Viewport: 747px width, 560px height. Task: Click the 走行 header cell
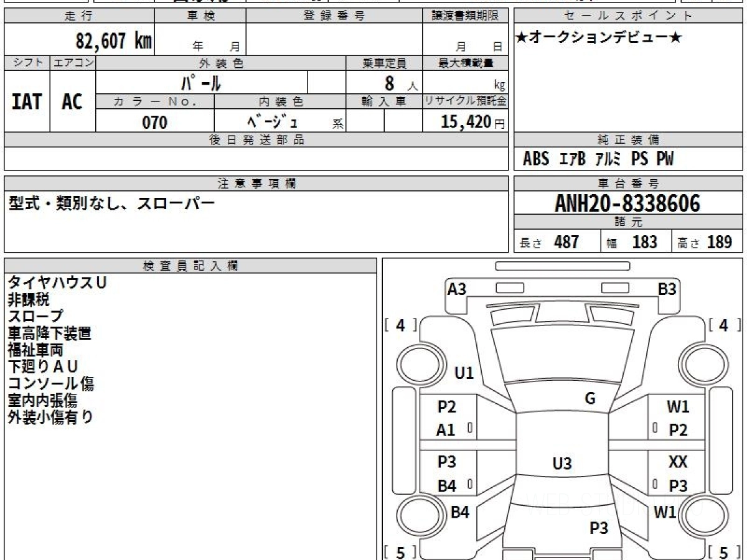tap(78, 16)
